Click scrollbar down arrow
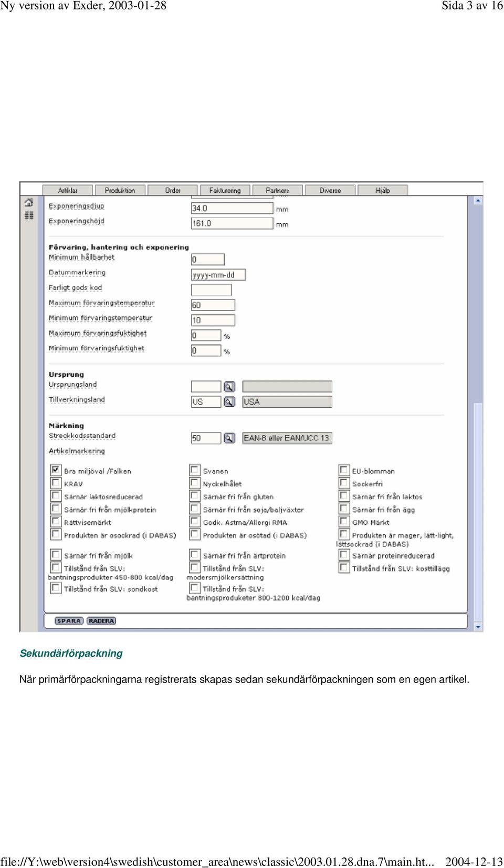Screen dimensions: 504x868 478,627
